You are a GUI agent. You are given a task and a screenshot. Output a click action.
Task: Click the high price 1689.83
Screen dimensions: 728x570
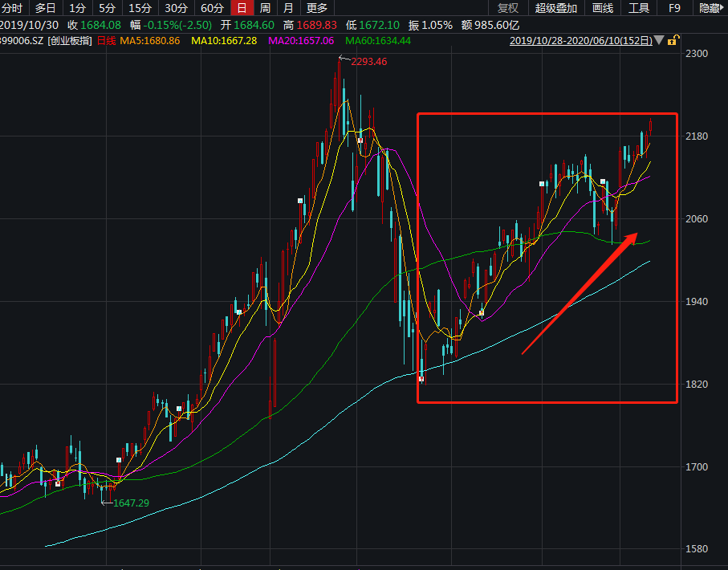(316, 25)
